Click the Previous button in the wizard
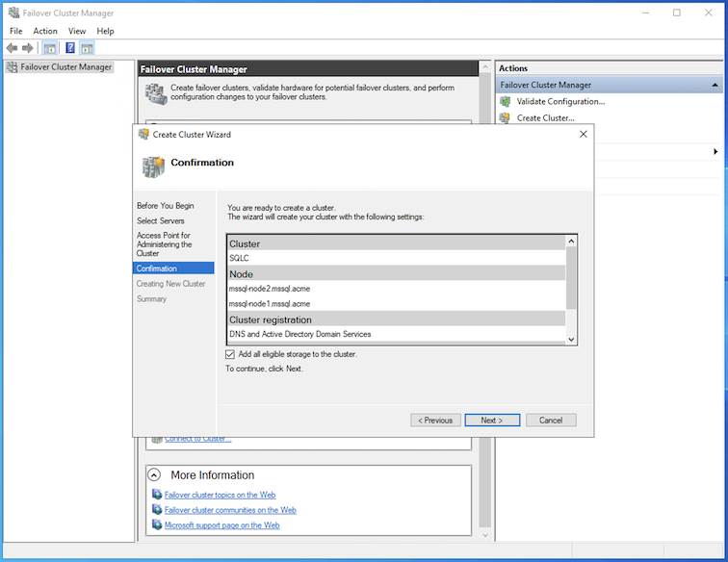Viewport: 728px width, 562px height. point(435,420)
